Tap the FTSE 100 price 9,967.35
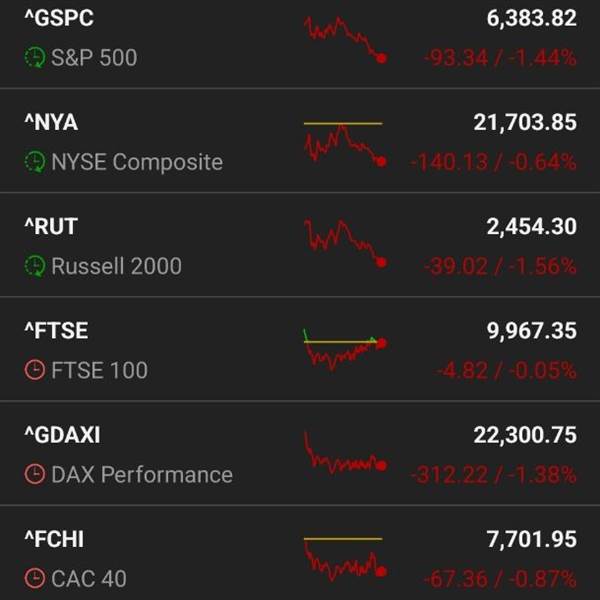 (531, 331)
